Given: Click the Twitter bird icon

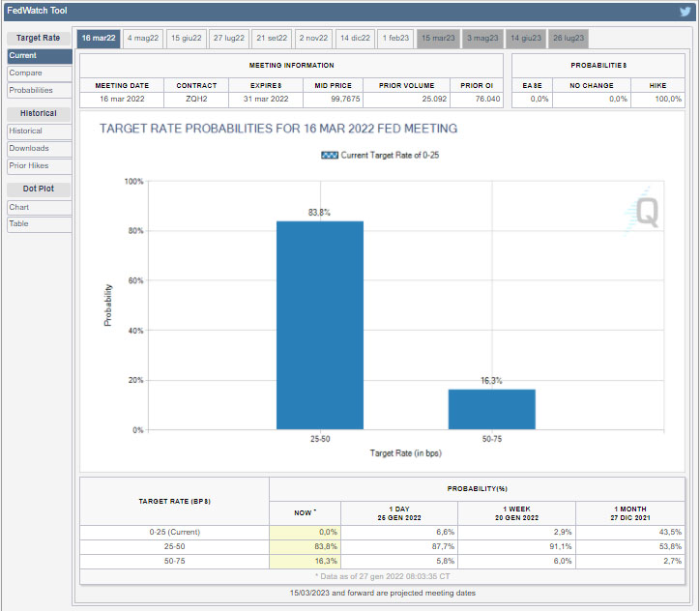Looking at the screenshot, I should (685, 11).
